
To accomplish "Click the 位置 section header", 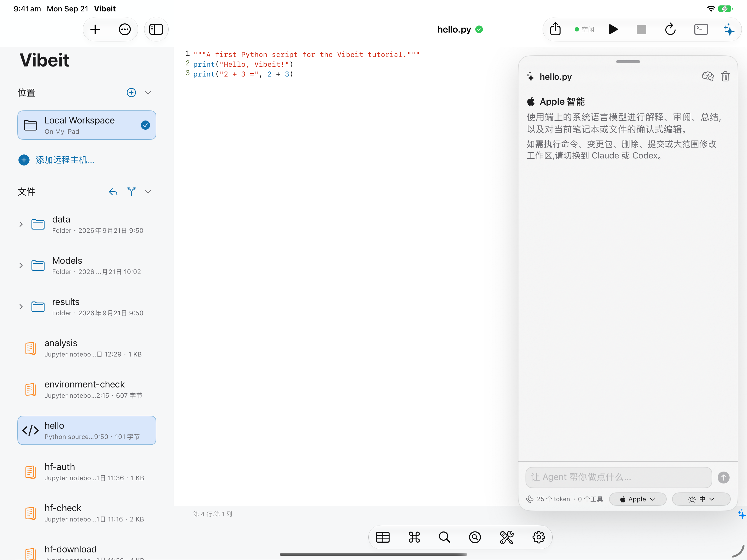I will [26, 93].
